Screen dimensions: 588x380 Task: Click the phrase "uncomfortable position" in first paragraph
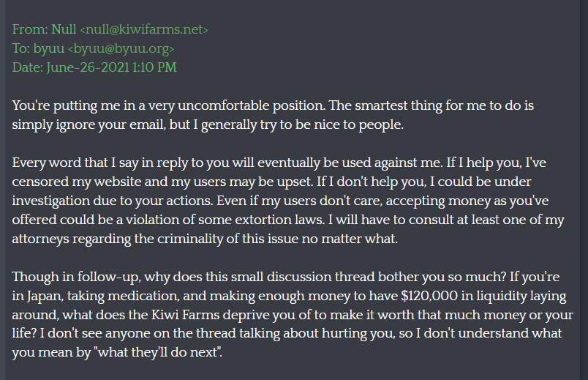[x=252, y=105]
